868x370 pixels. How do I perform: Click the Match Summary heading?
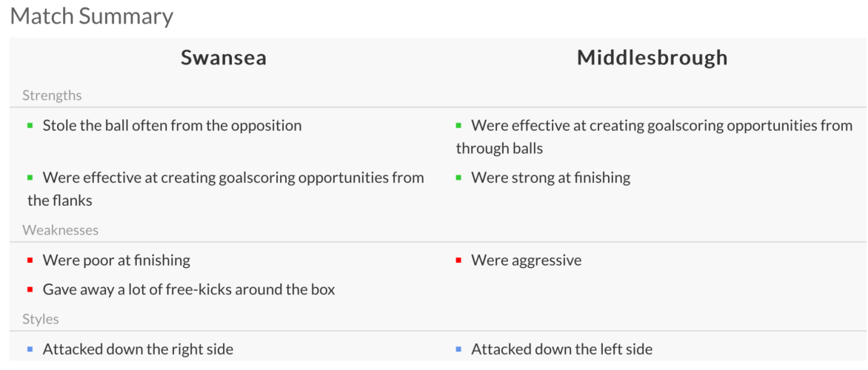pos(92,16)
